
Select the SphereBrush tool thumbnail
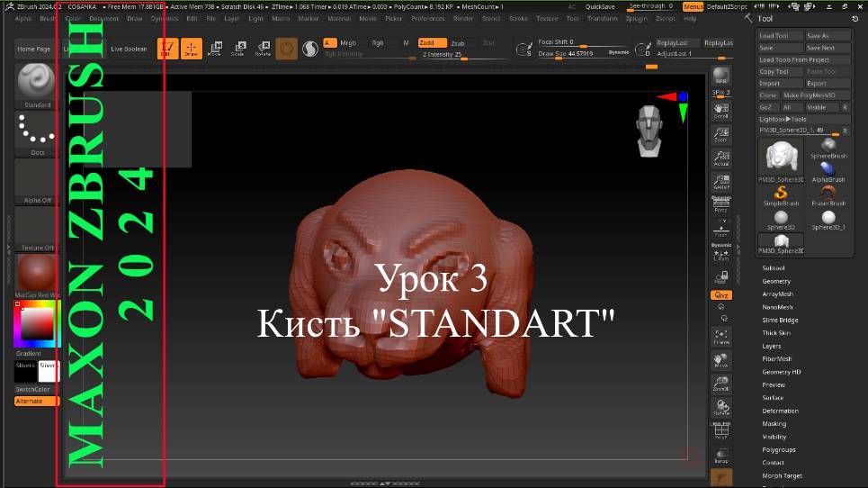pyautogui.click(x=828, y=149)
